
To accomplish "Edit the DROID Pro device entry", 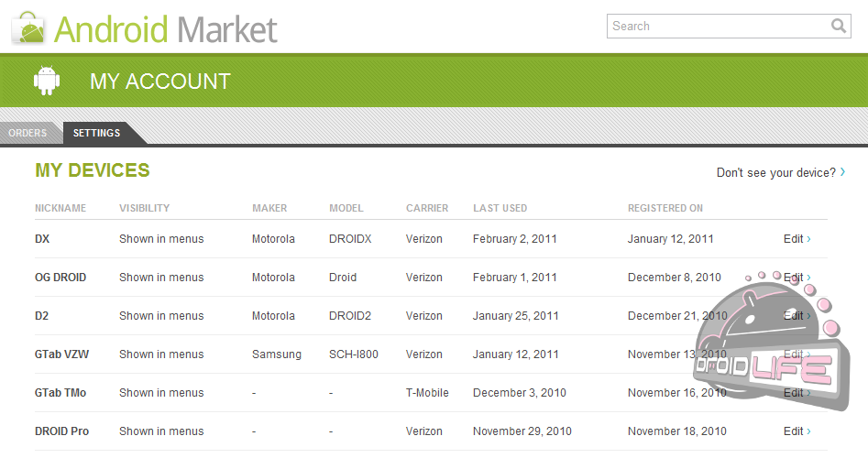I will click(x=796, y=431).
